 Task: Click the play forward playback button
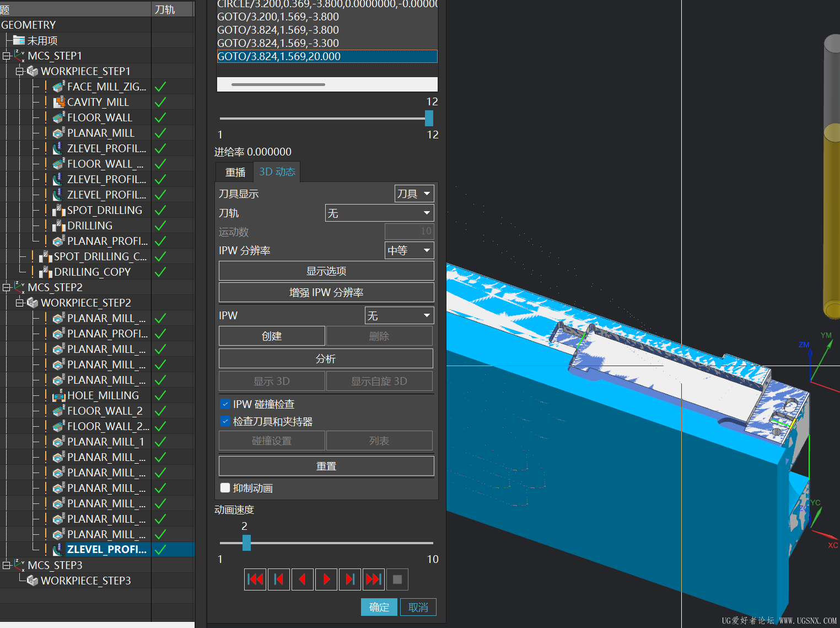coord(326,579)
